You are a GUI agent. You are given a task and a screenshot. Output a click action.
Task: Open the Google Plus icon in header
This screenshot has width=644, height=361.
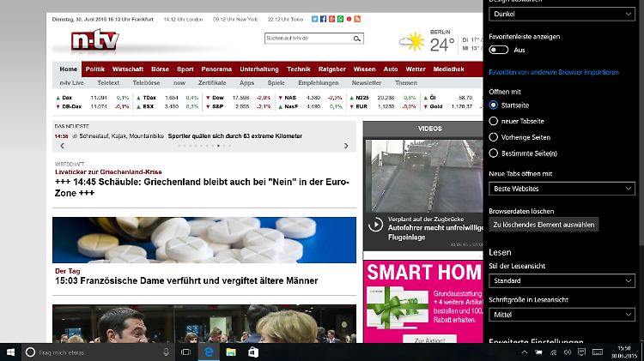point(331,19)
